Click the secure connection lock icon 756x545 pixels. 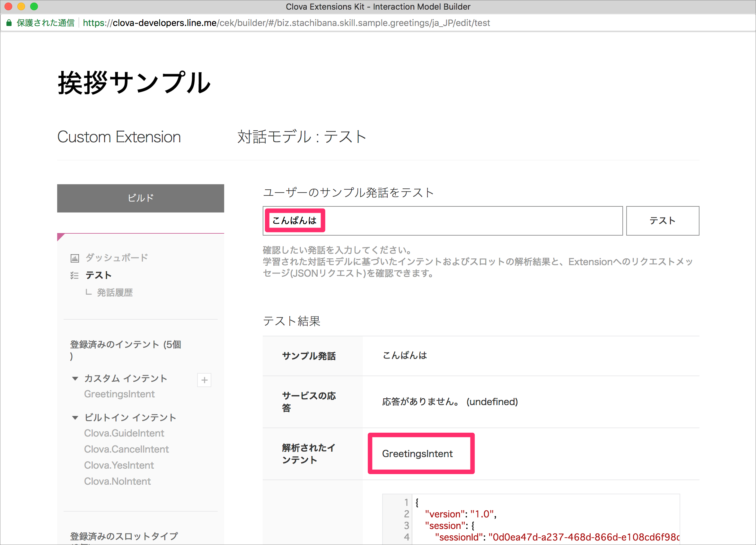click(9, 23)
